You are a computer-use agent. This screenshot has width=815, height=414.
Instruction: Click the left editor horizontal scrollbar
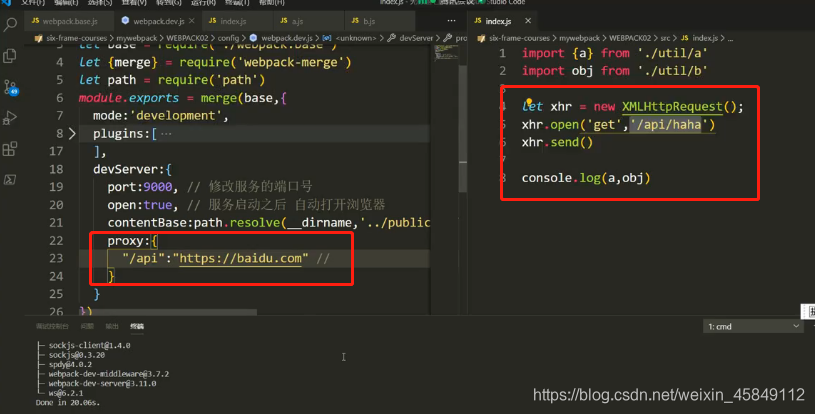[x=168, y=312]
